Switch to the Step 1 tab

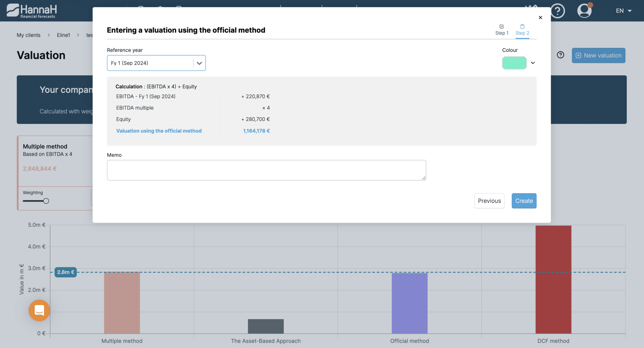pyautogui.click(x=502, y=33)
